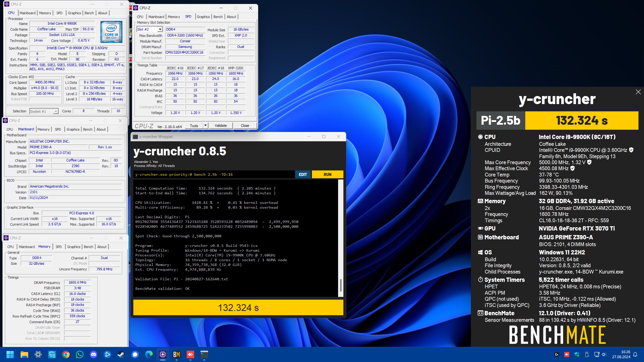Viewport: 644px width, 362px height.
Task: Click the Name field Intel Core i9 9900K
Action: [x=62, y=23]
